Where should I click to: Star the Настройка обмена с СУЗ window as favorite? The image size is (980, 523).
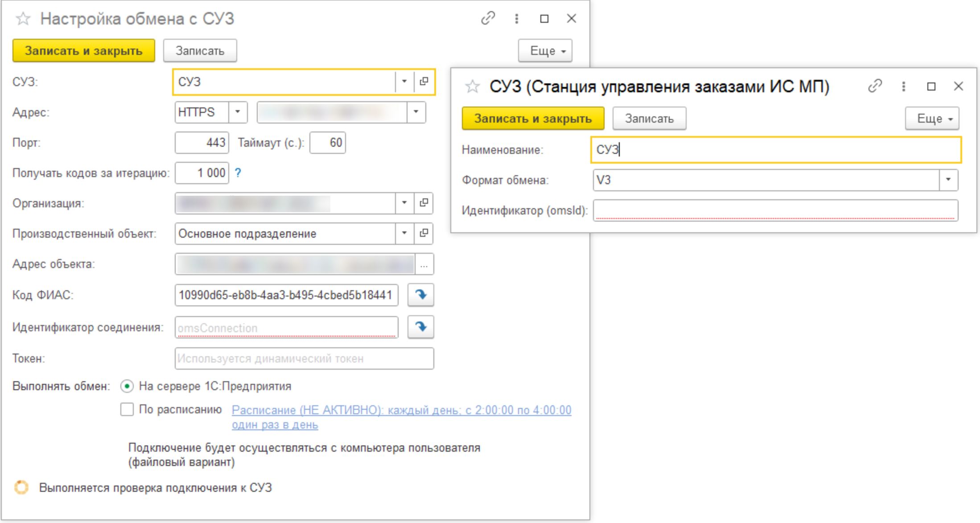tap(23, 19)
